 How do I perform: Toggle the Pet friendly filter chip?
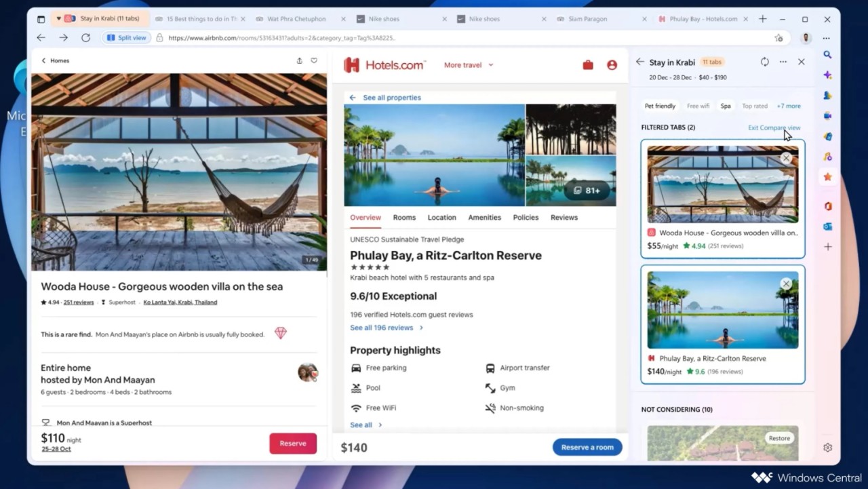click(658, 106)
